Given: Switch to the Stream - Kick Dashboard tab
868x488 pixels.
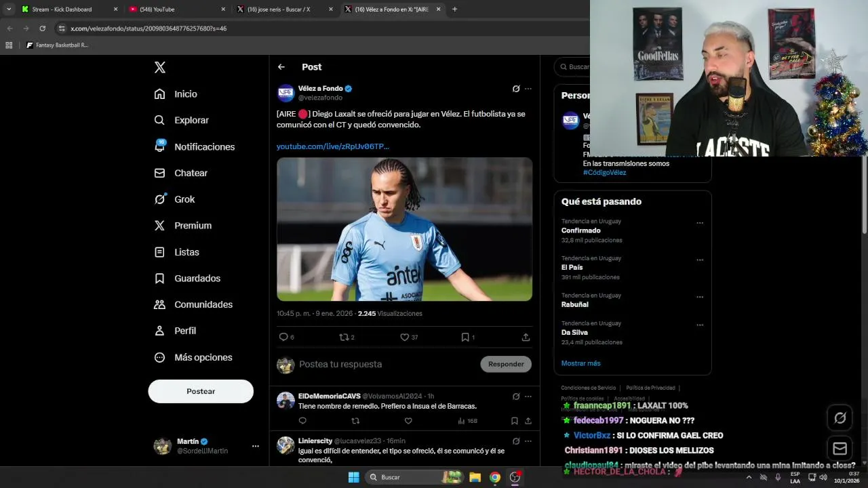Looking at the screenshot, I should 68,9.
